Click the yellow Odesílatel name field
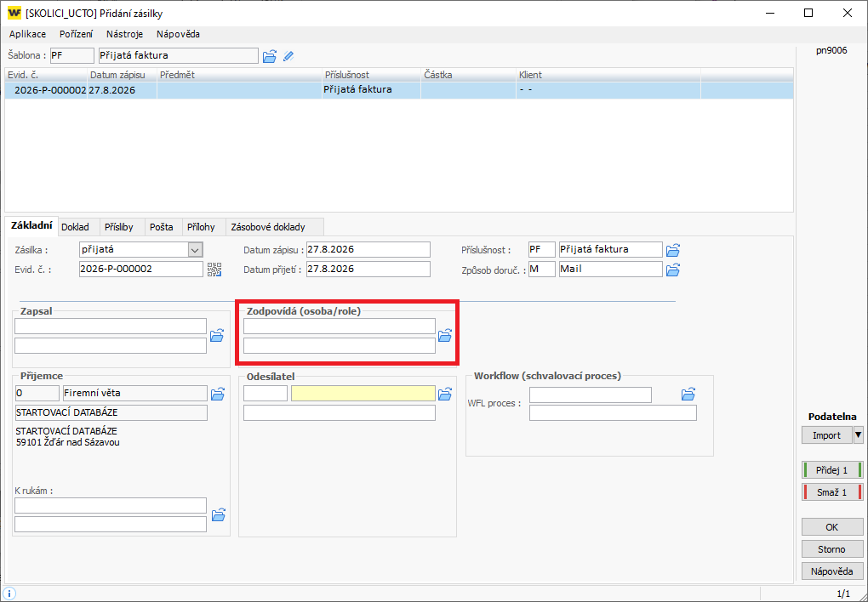 363,394
